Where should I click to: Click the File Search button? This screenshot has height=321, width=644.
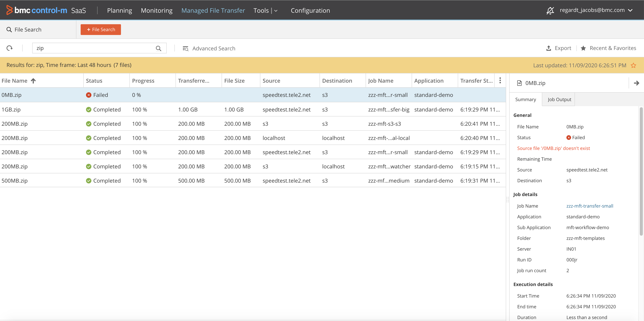point(100,29)
